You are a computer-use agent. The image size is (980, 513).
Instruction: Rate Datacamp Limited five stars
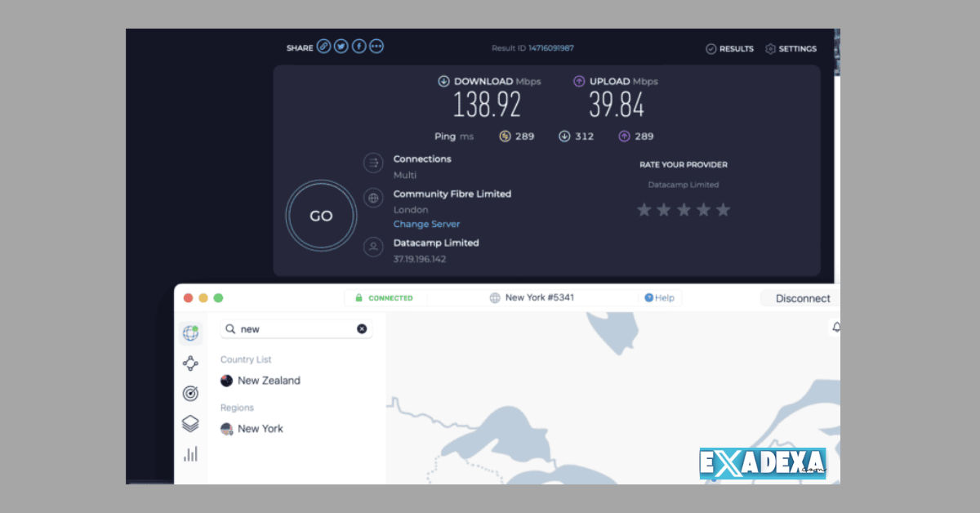point(723,209)
